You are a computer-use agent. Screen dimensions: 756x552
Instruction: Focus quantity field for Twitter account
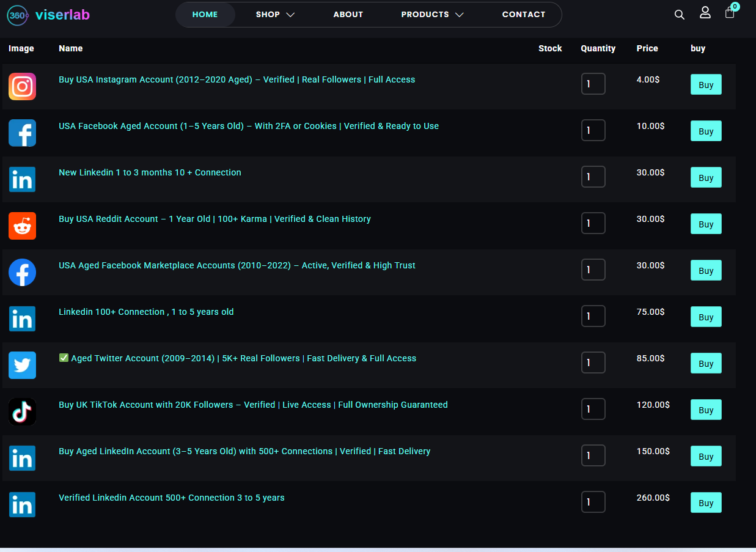tap(593, 362)
